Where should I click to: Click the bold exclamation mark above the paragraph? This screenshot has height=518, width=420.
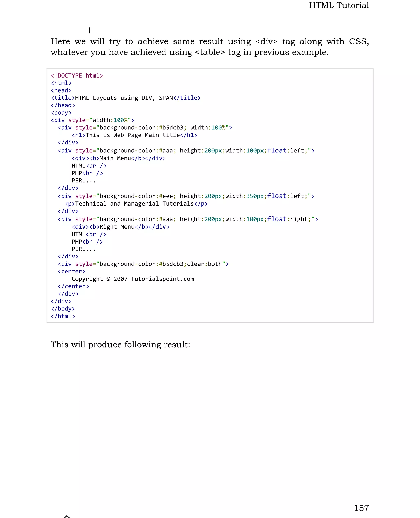89,31
